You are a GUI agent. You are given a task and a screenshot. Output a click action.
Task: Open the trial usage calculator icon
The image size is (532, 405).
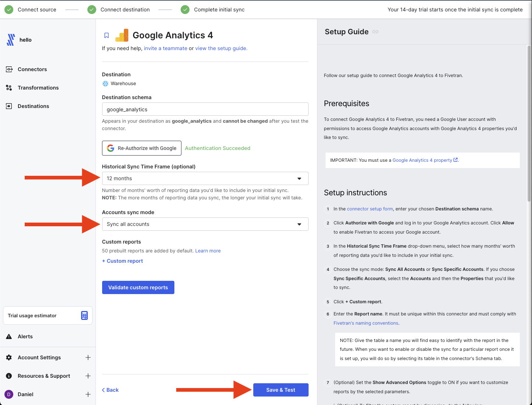[x=84, y=315]
